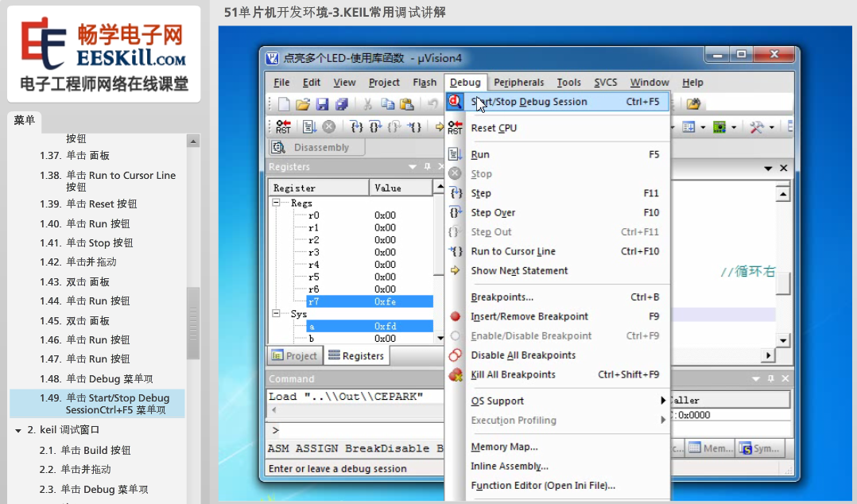The image size is (857, 504).
Task: Collapse the Sys tree node
Action: click(x=277, y=314)
